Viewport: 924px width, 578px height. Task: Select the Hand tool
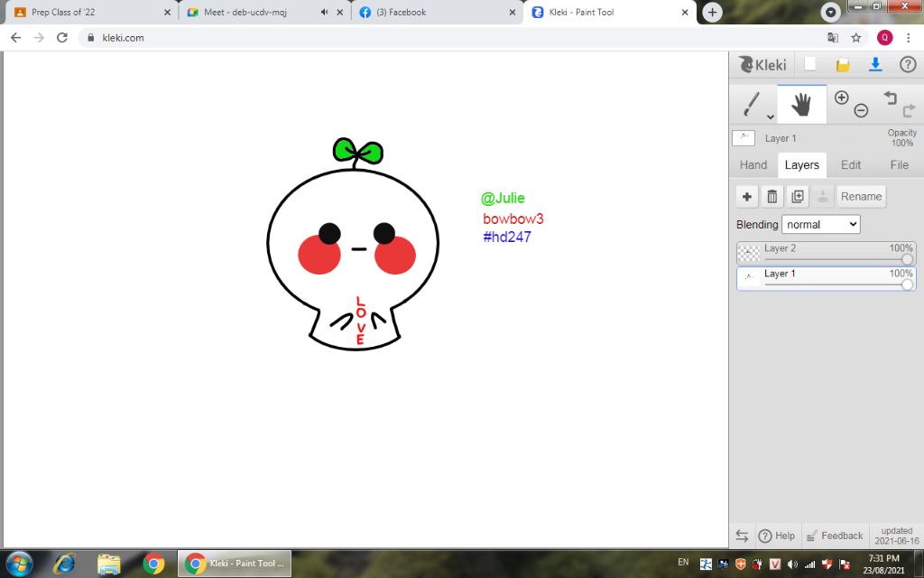801,105
